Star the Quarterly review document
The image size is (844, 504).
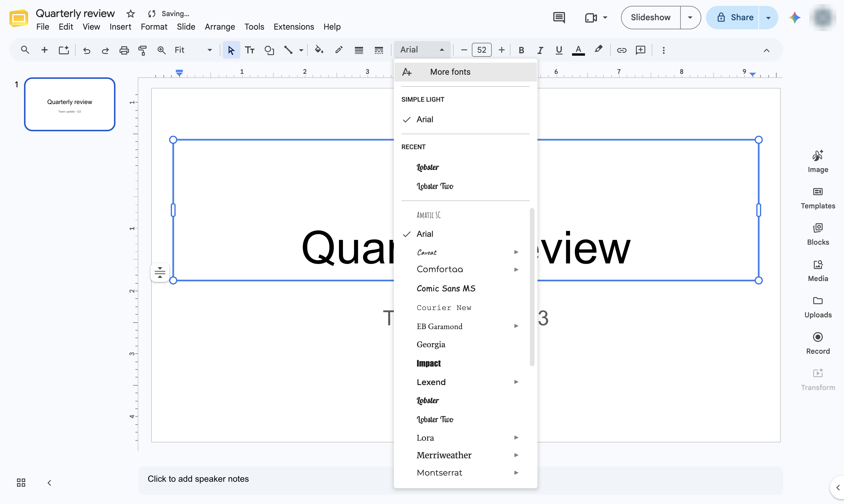click(x=130, y=13)
